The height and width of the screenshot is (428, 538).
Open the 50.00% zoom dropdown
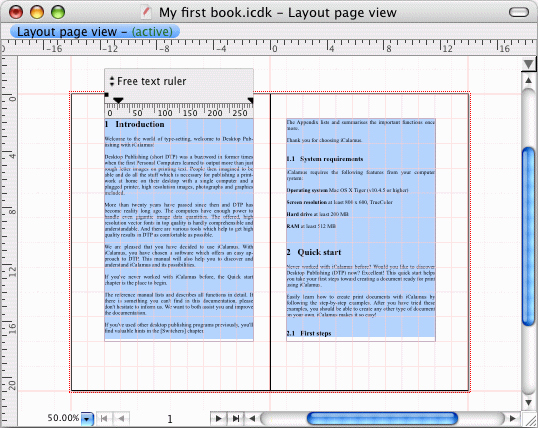pyautogui.click(x=87, y=419)
